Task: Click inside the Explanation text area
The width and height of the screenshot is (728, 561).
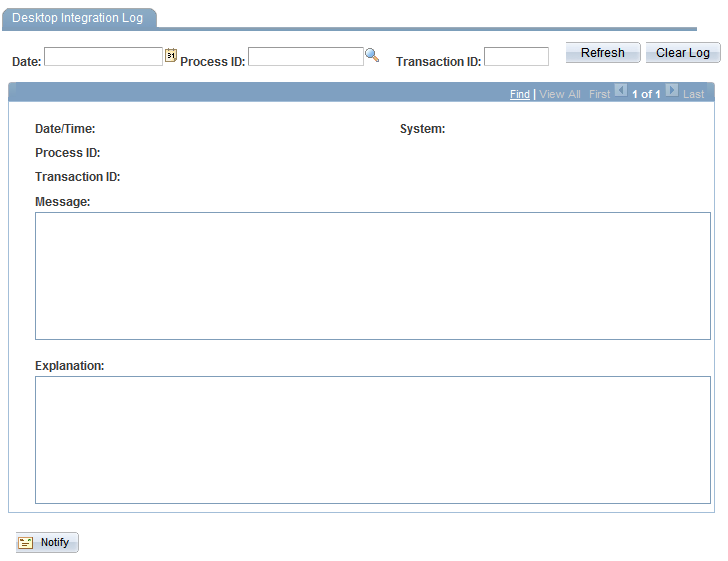Action: coord(373,440)
